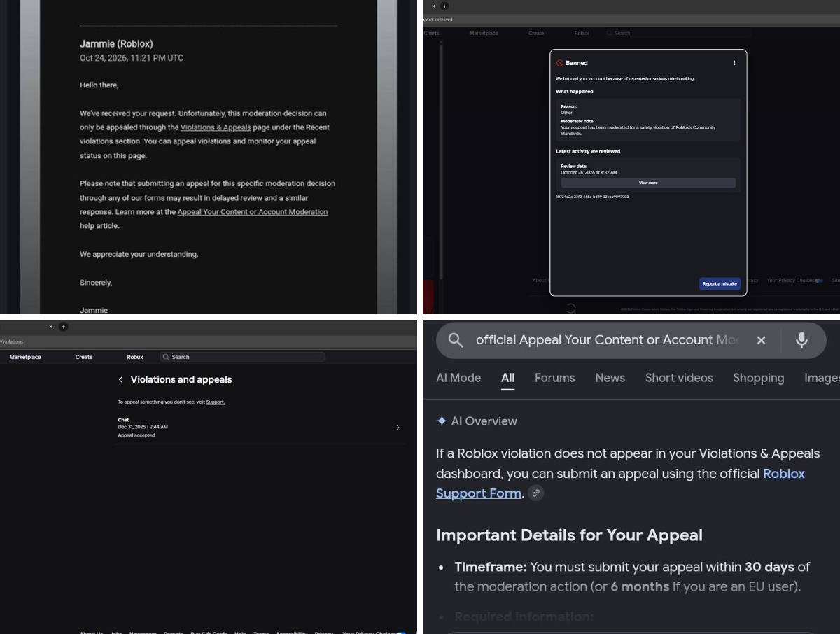Switch to the AI Mode tab
This screenshot has width=840, height=634.
(x=458, y=378)
